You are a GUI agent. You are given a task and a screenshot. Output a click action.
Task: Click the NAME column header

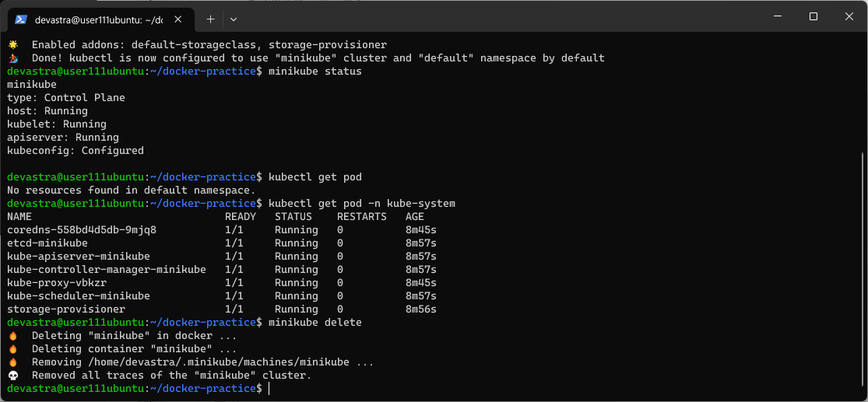(x=19, y=217)
